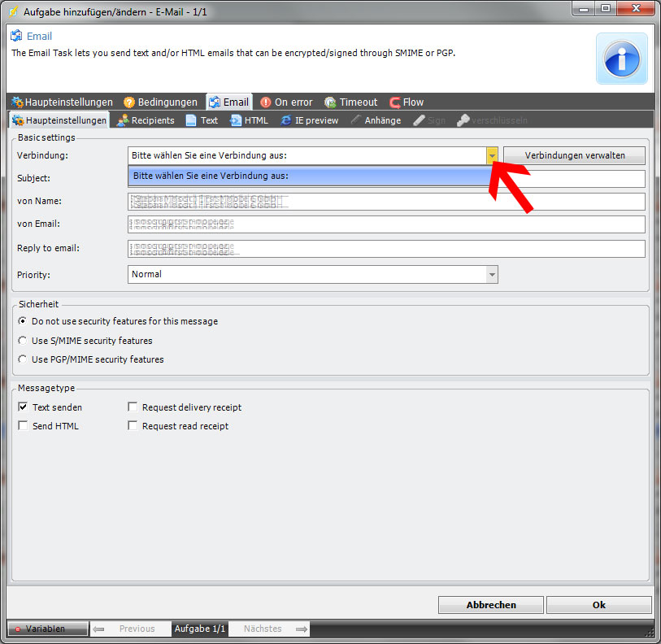Switch to the HTML sub-tab
Viewport: 661px width, 644px height.
(250, 120)
